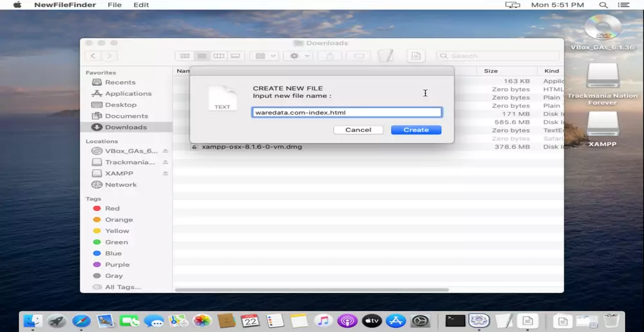Click the new file name input field
This screenshot has height=332, width=644.
346,113
